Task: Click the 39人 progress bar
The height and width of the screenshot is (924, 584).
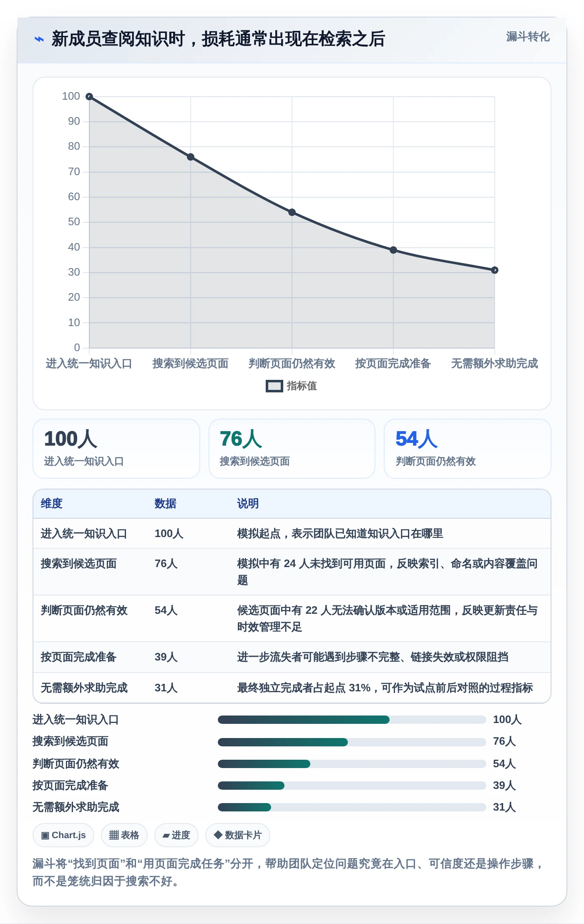Action: tap(352, 786)
